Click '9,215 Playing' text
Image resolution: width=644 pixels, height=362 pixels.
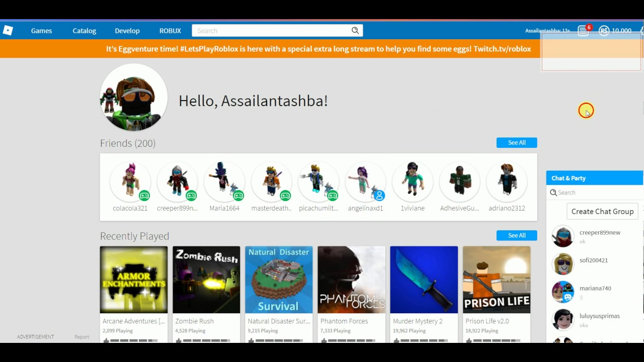coord(263,331)
